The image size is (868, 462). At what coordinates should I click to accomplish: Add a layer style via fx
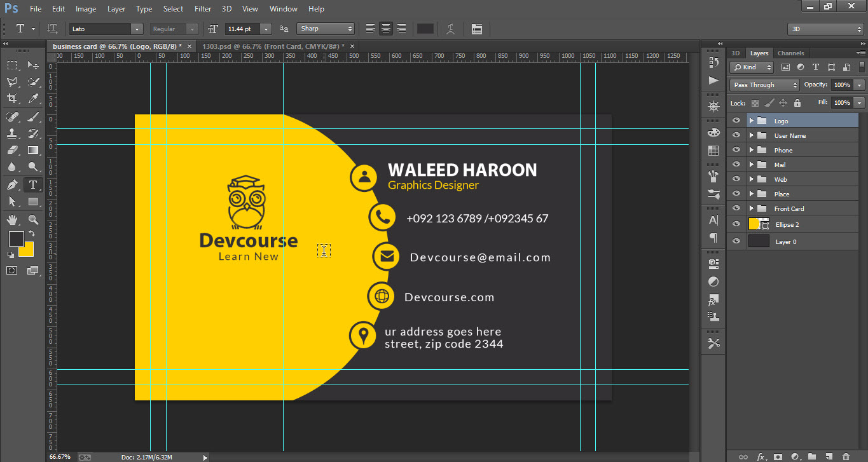tap(761, 456)
